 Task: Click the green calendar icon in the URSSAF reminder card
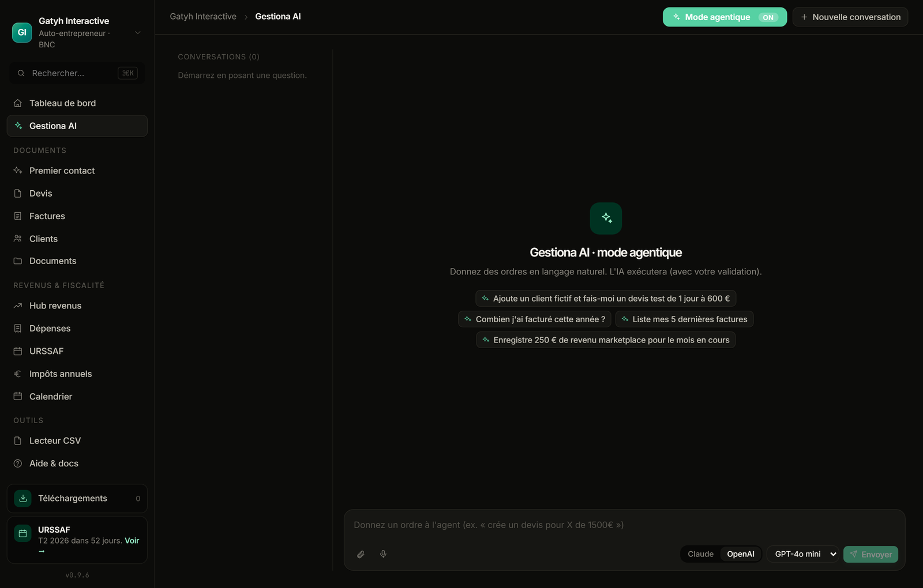pyautogui.click(x=23, y=533)
